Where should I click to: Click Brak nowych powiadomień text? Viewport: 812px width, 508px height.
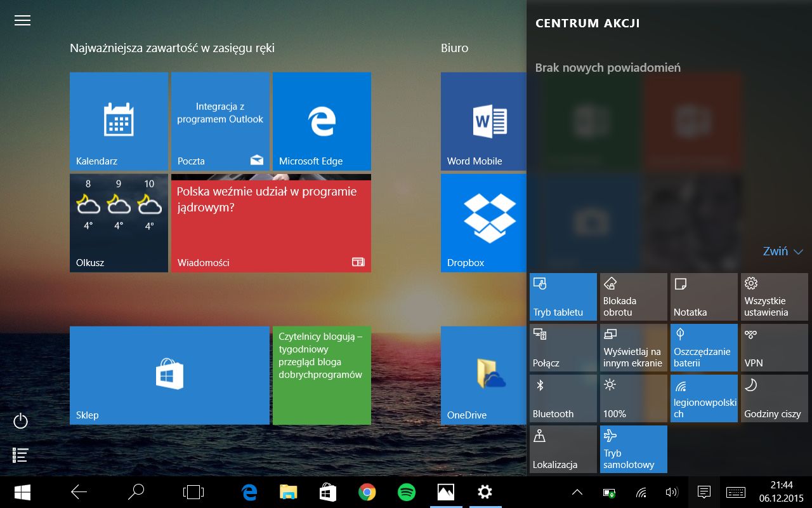point(608,67)
